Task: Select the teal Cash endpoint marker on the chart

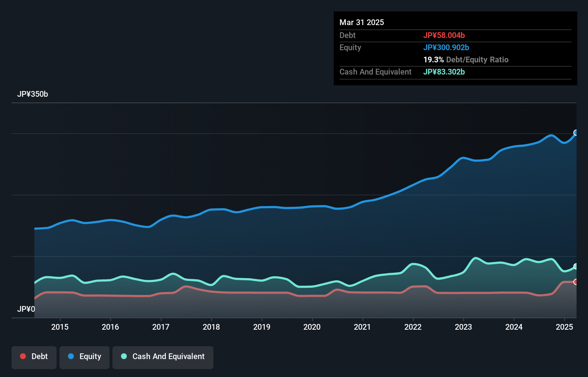Action: (x=575, y=267)
